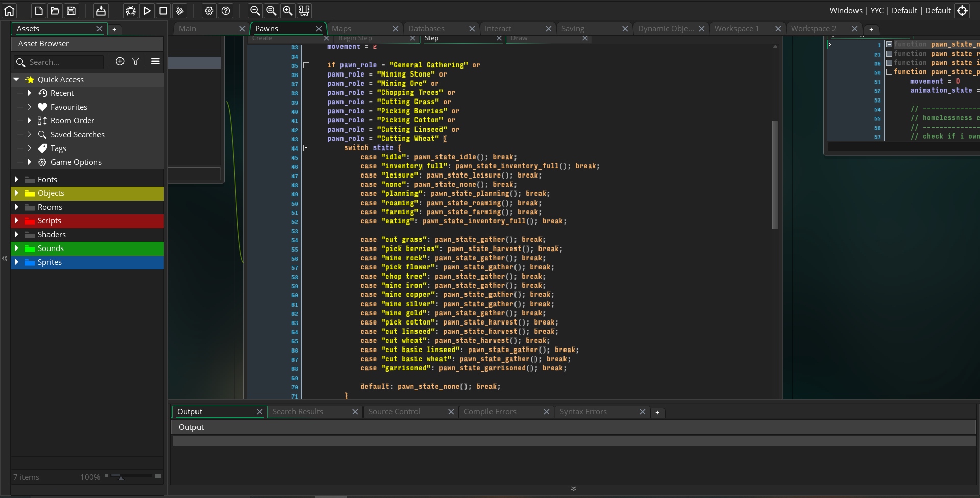Click the YYC target label
Screen dimensions: 980x498
click(x=877, y=11)
